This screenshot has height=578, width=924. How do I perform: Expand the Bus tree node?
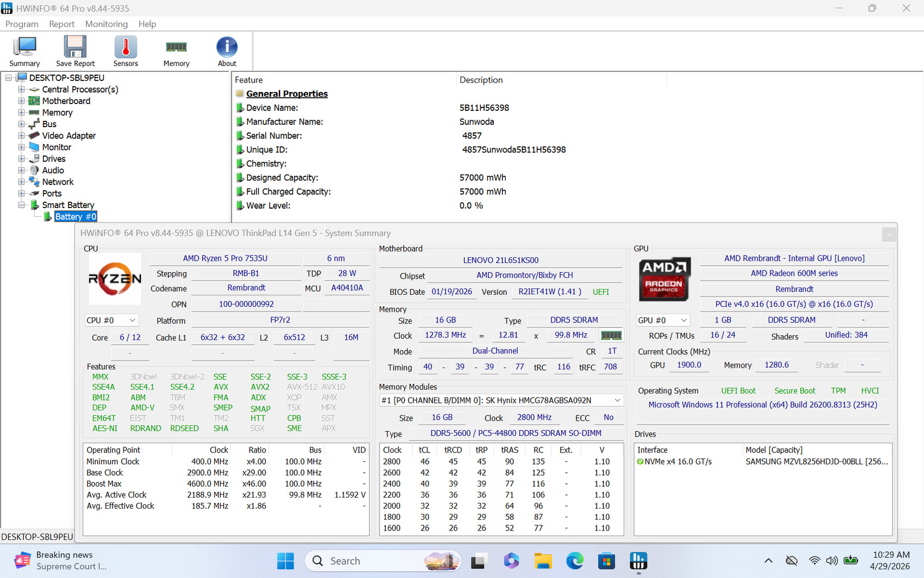(x=21, y=124)
